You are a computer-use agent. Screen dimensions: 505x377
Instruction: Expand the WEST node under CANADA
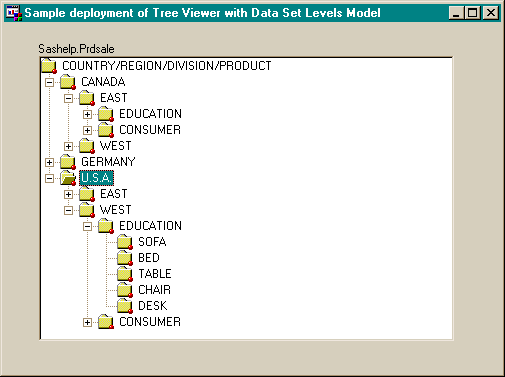point(68,146)
